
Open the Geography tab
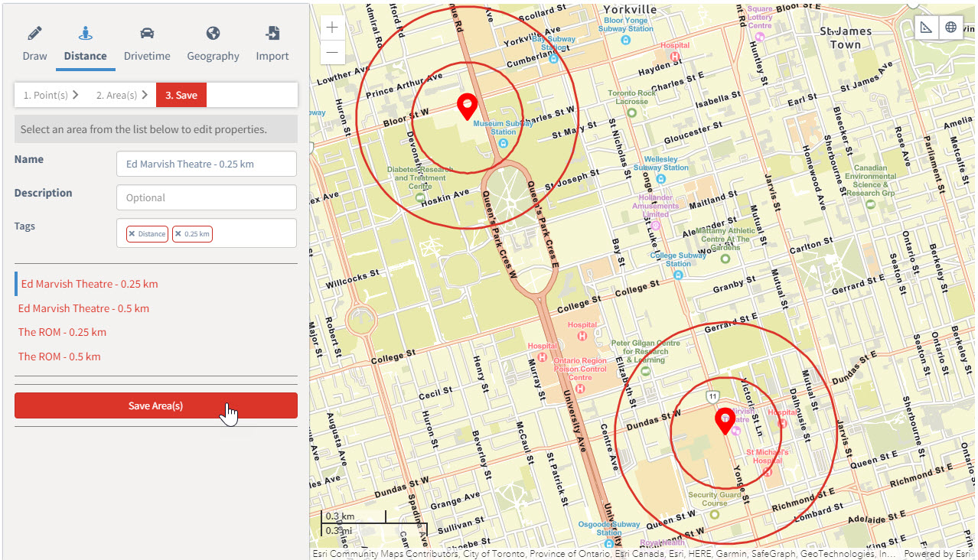point(213,44)
